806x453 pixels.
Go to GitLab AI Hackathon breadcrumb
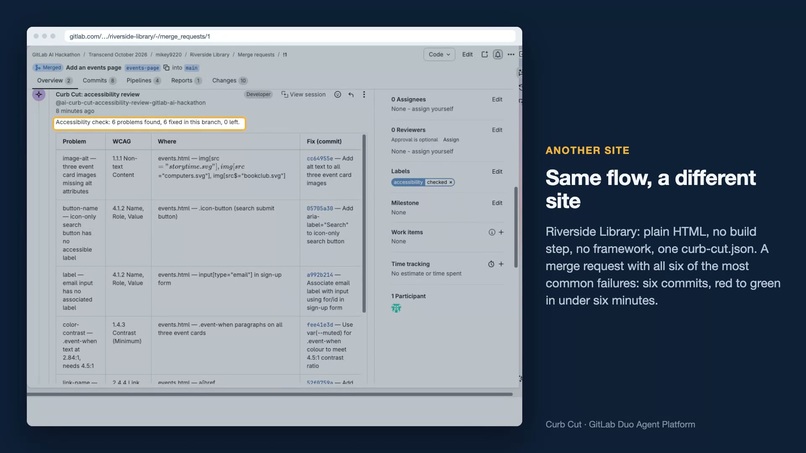(56, 55)
